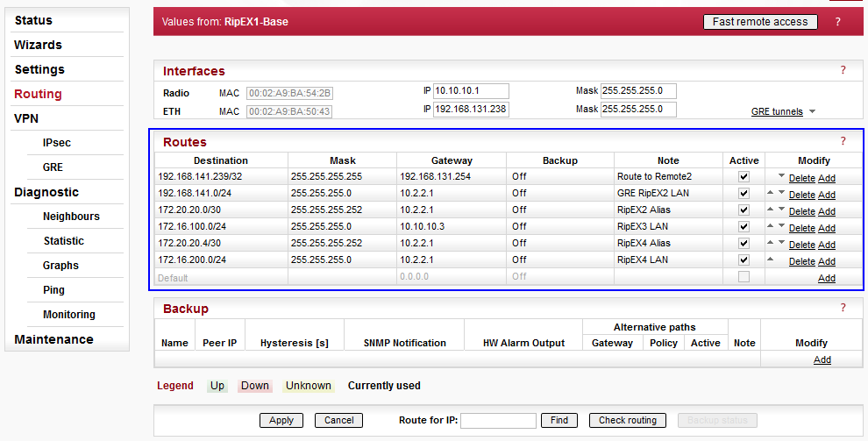Move RipEX3 LAN row up

click(771, 225)
